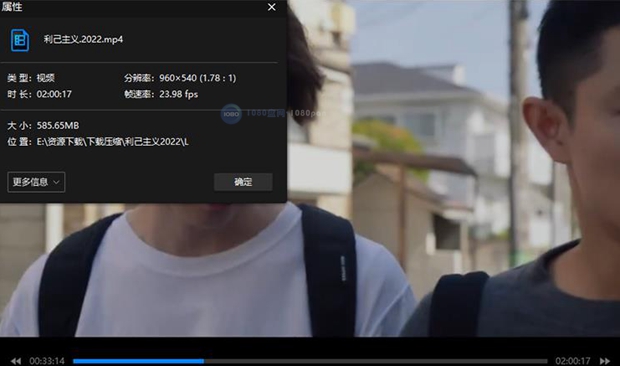Seek on the blue playback progress bar

point(310,361)
